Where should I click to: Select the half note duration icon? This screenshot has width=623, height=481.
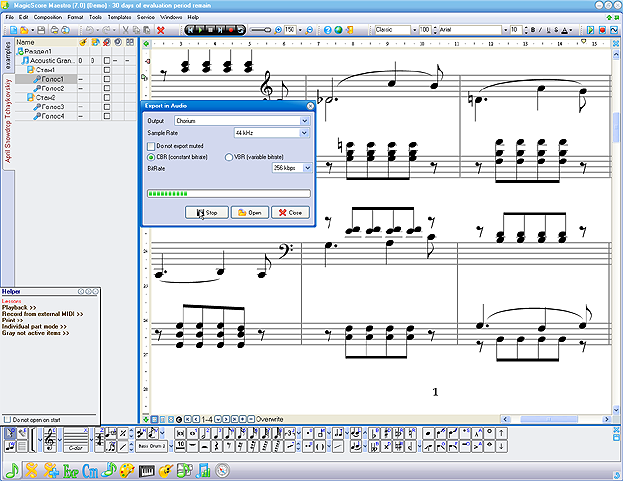click(205, 433)
